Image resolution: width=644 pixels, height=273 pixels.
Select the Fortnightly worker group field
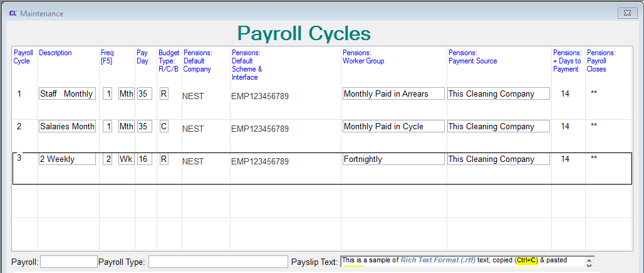393,159
